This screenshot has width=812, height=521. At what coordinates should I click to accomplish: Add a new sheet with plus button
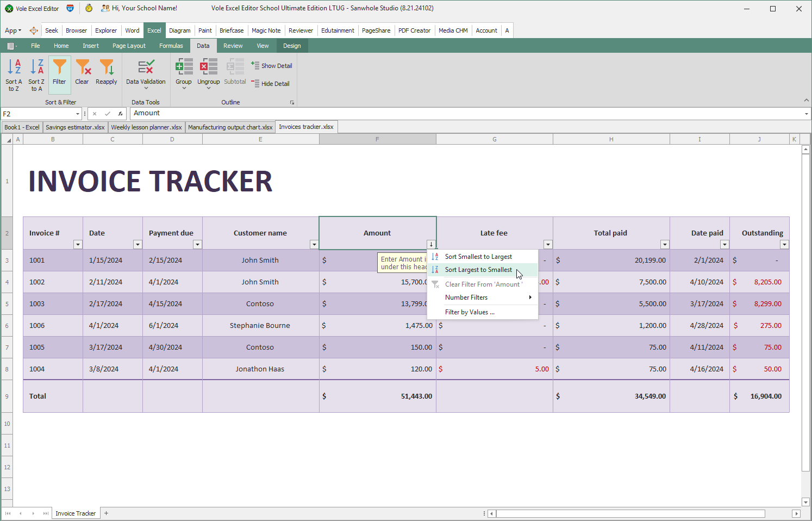coord(107,513)
